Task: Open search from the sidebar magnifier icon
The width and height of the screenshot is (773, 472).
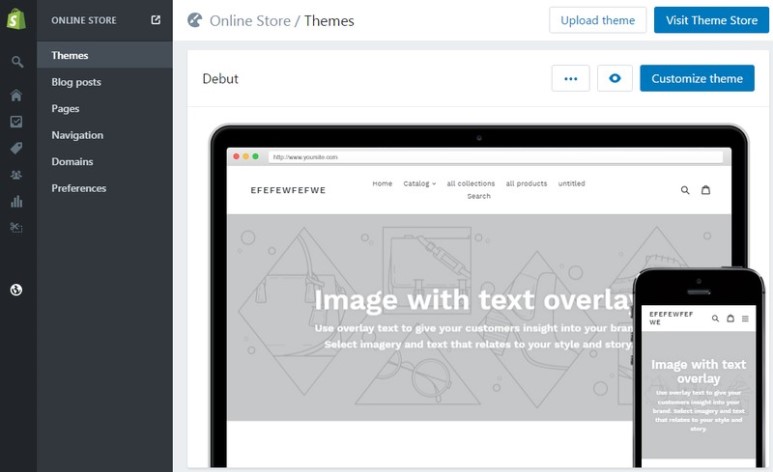Action: pos(17,62)
